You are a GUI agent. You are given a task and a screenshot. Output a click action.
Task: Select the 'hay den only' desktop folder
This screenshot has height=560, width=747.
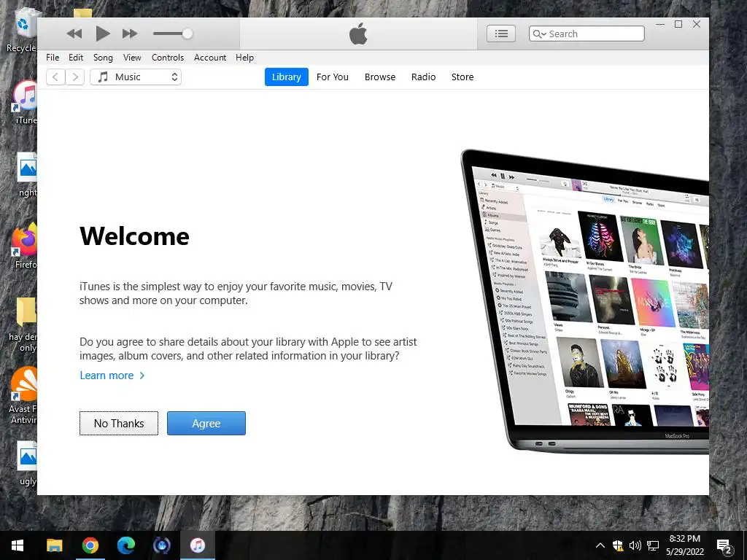tap(23, 324)
